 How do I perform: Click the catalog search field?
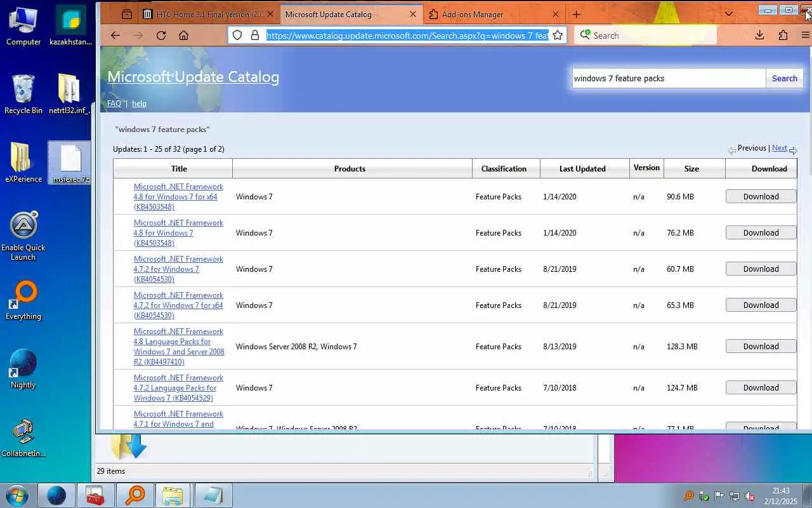[x=669, y=78]
